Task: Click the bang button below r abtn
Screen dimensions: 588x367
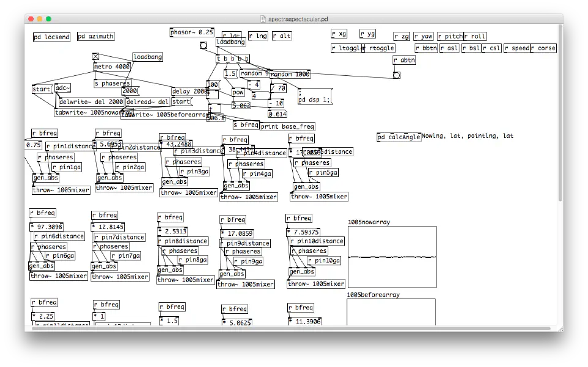Action: (396, 75)
